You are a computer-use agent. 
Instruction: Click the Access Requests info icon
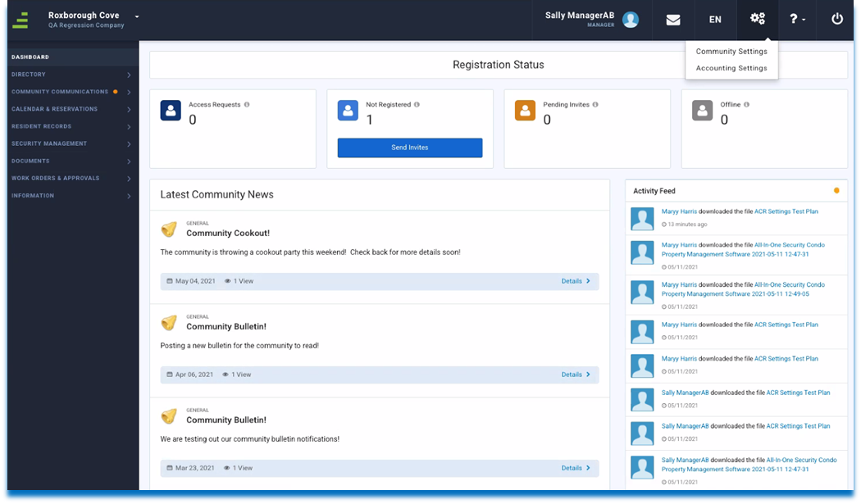(247, 105)
